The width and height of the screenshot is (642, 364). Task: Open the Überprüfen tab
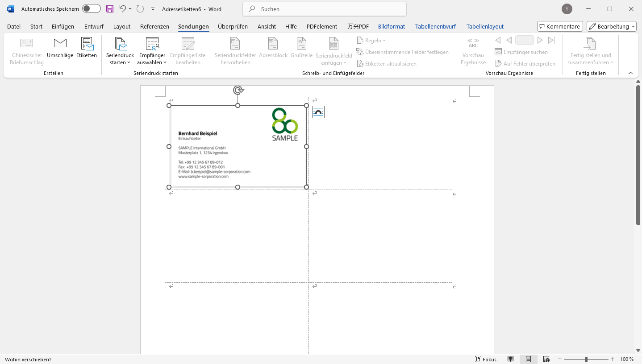click(x=233, y=27)
